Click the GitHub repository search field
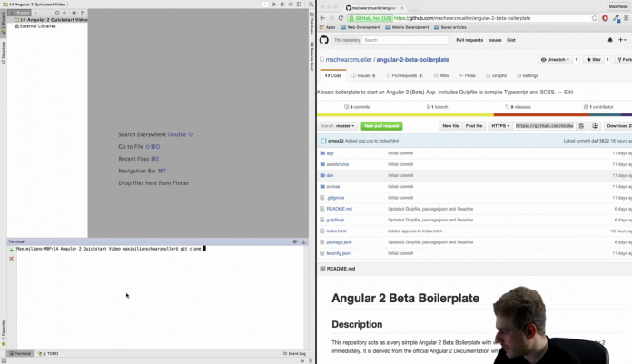This screenshot has width=632, height=364. [x=406, y=40]
